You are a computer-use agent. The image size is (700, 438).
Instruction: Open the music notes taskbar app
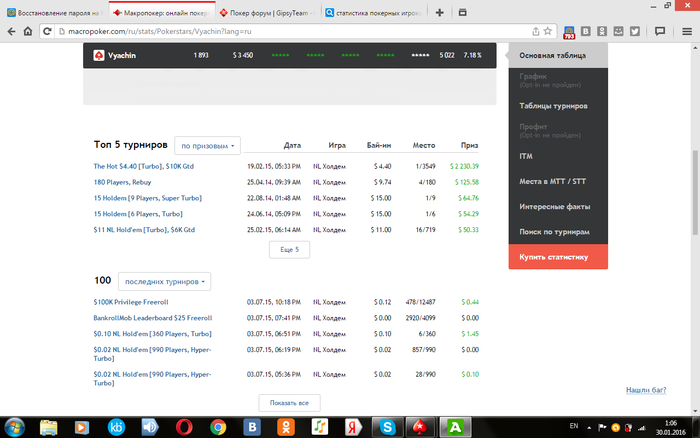pos(319,427)
